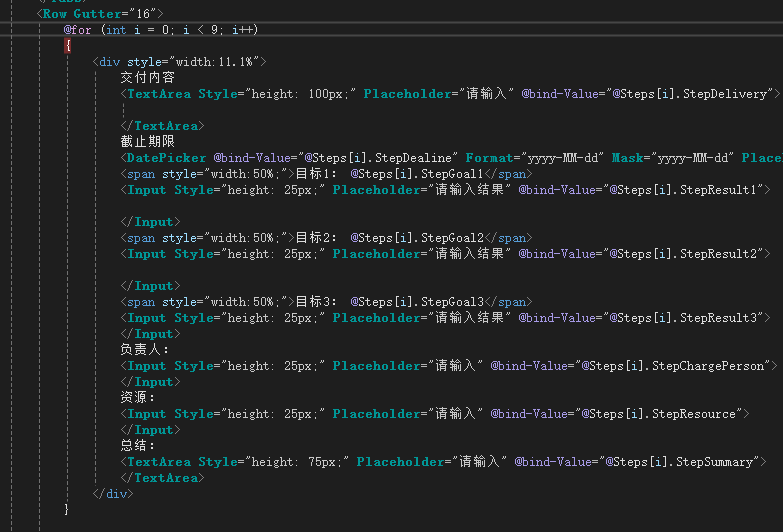
Task: Click the Row Gutter="16" tag line
Action: coord(100,14)
